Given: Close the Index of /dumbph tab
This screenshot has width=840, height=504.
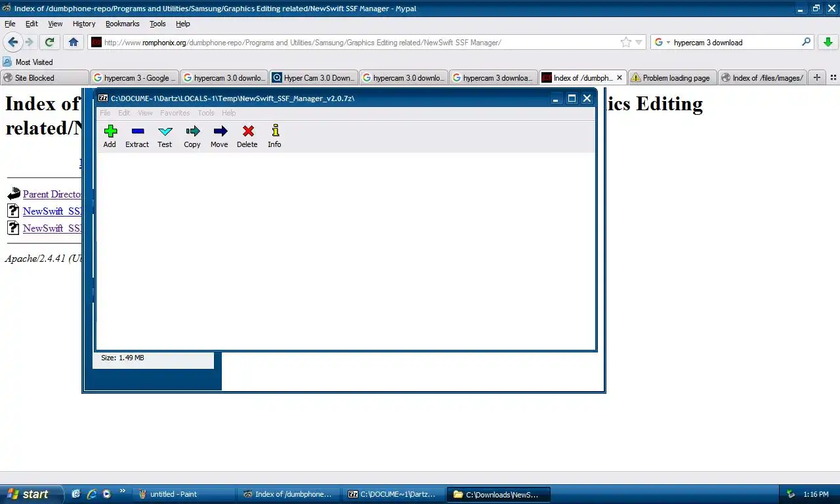Looking at the screenshot, I should [x=619, y=77].
